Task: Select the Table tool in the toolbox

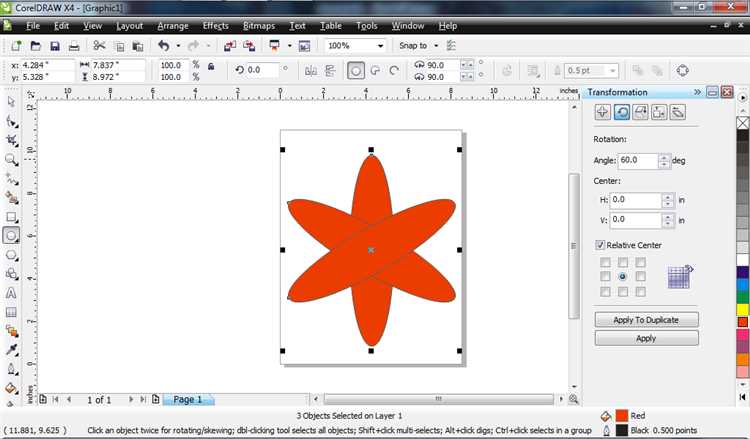Action: click(x=11, y=312)
